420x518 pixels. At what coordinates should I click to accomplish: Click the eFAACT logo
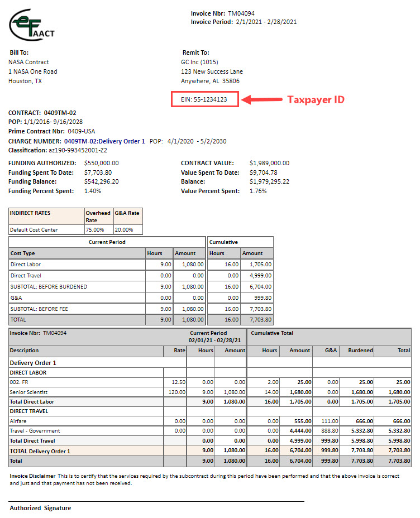point(31,25)
